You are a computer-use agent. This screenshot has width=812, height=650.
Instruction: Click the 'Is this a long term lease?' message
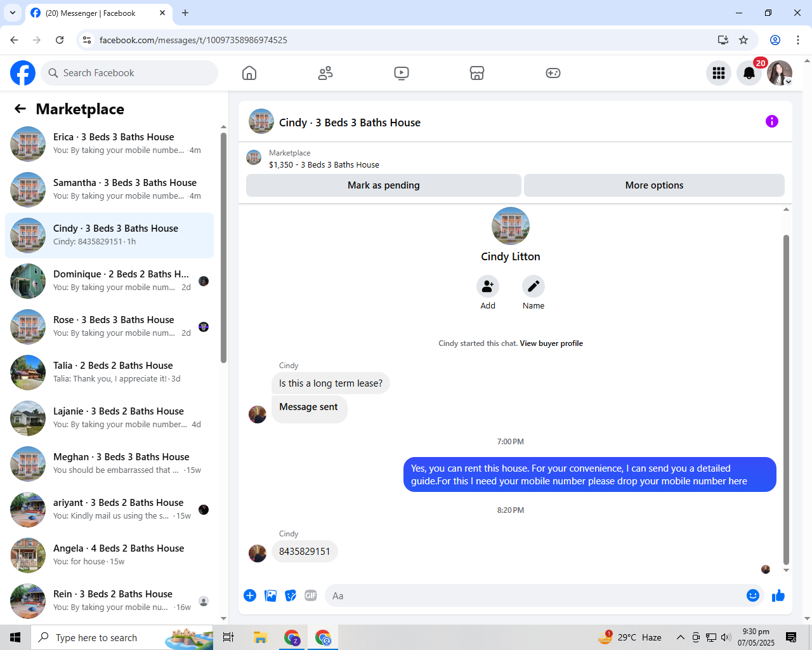pyautogui.click(x=331, y=383)
